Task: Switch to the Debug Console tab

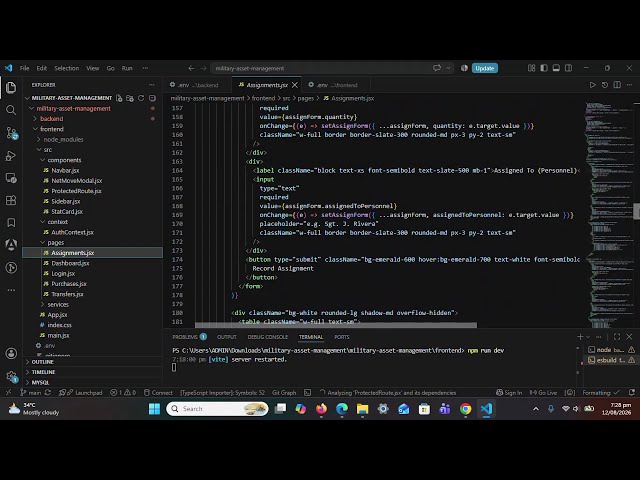Action: (267, 337)
